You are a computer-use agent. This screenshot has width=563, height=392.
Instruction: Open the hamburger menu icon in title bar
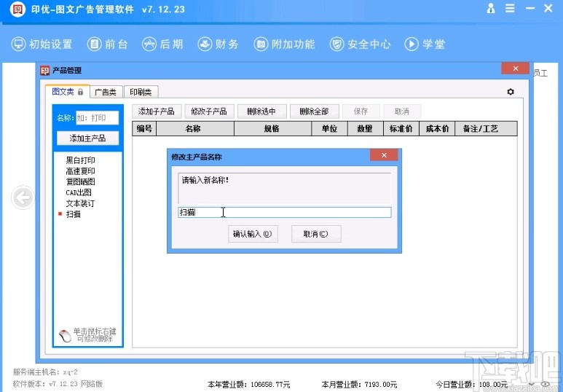pyautogui.click(x=510, y=8)
